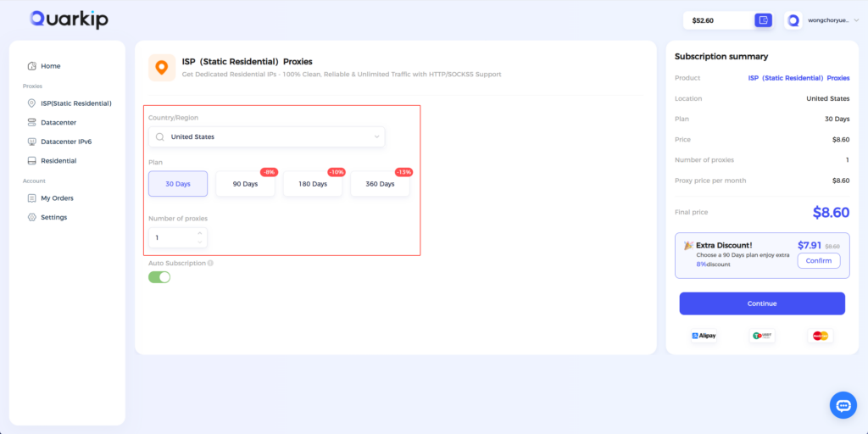Screen dimensions: 868x434
Task: Select the 90 Days plan
Action: click(x=245, y=184)
